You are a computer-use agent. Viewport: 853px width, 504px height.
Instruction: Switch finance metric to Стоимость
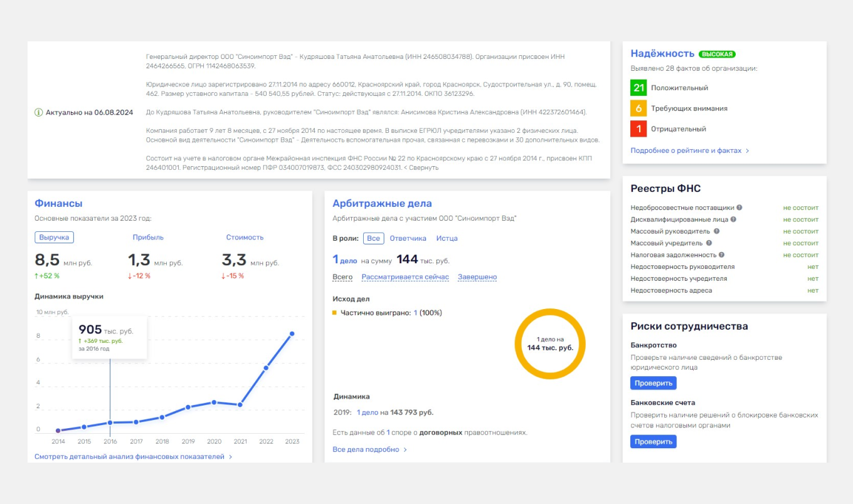coord(245,238)
